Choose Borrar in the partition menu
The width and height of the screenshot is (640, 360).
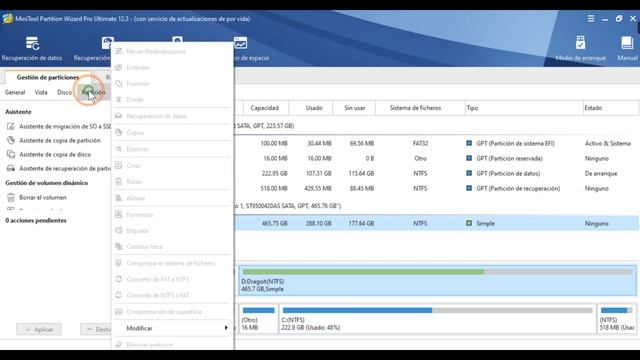click(172, 182)
